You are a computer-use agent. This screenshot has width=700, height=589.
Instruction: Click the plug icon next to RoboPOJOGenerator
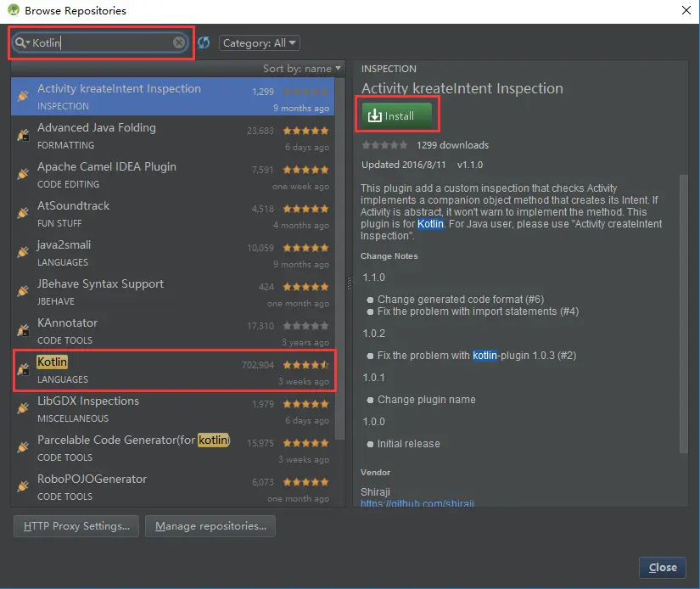[x=23, y=486]
